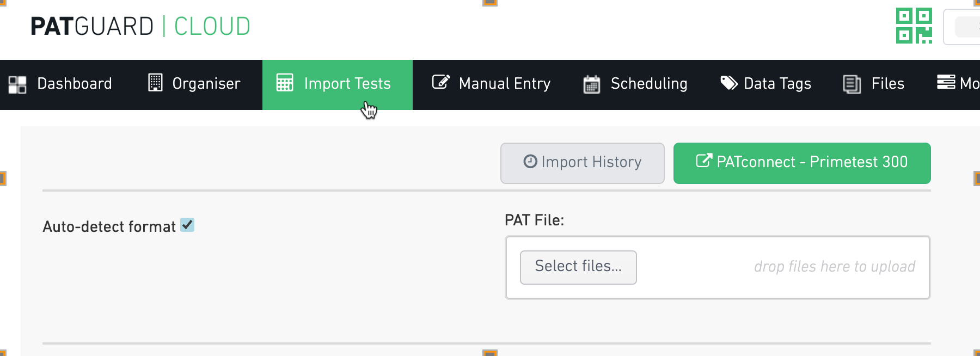The image size is (980, 356).
Task: Open the Data Tags menu
Action: tap(765, 84)
